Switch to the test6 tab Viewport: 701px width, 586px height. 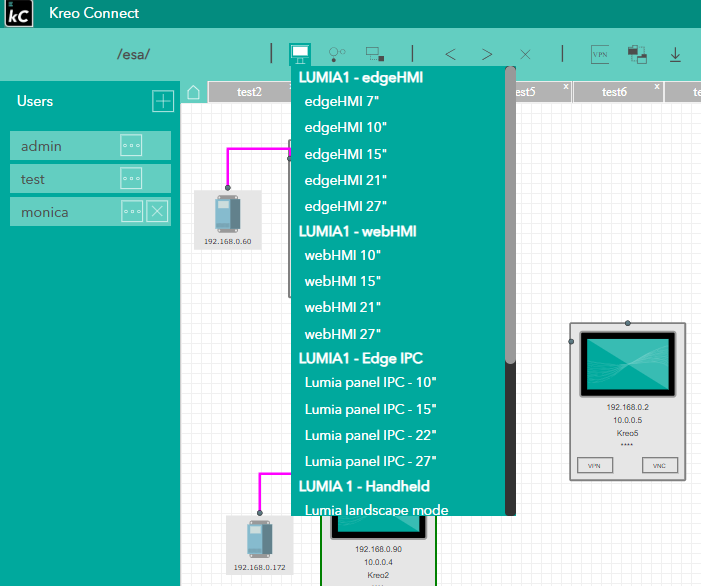[614, 92]
